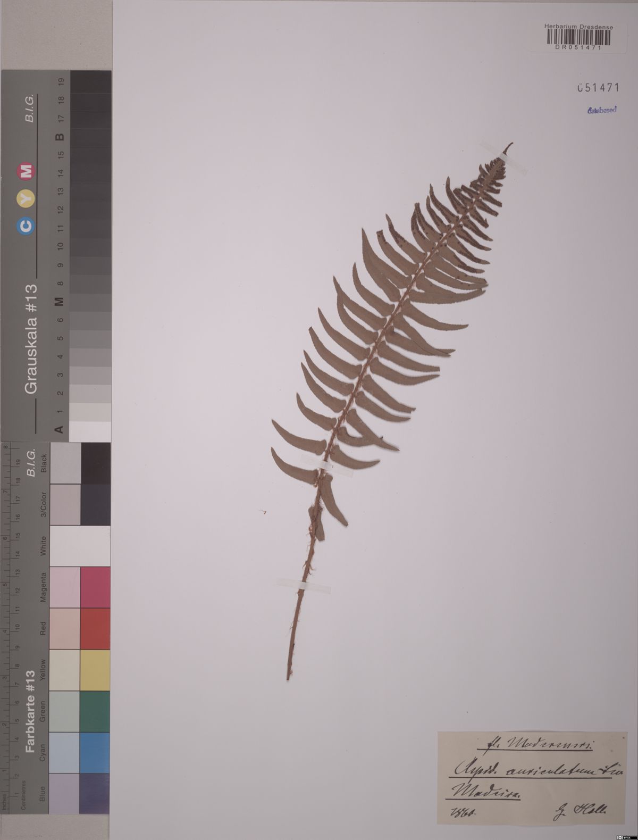This screenshot has height=840, width=638.
Task: Click the blue 'databased' stamp
Action: [602, 110]
